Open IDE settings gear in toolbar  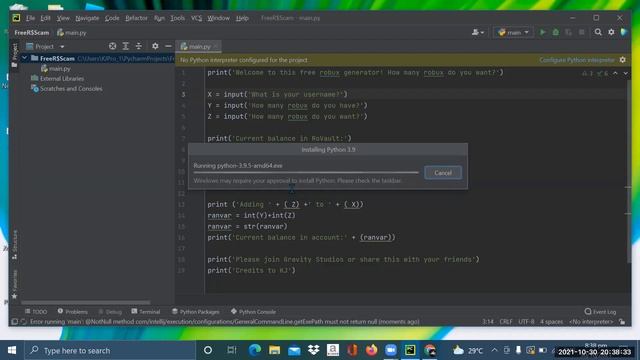611,32
